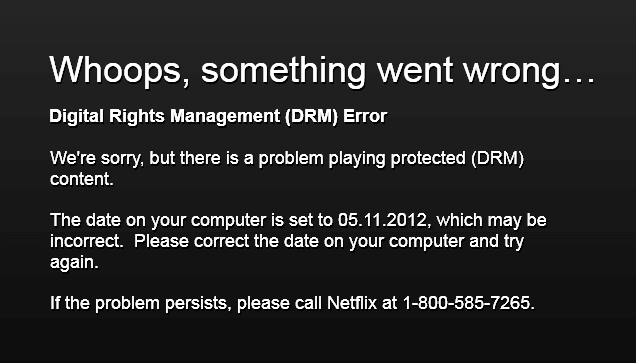Click the word "content."
This screenshot has height=363, width=636.
pyautogui.click(x=82, y=179)
